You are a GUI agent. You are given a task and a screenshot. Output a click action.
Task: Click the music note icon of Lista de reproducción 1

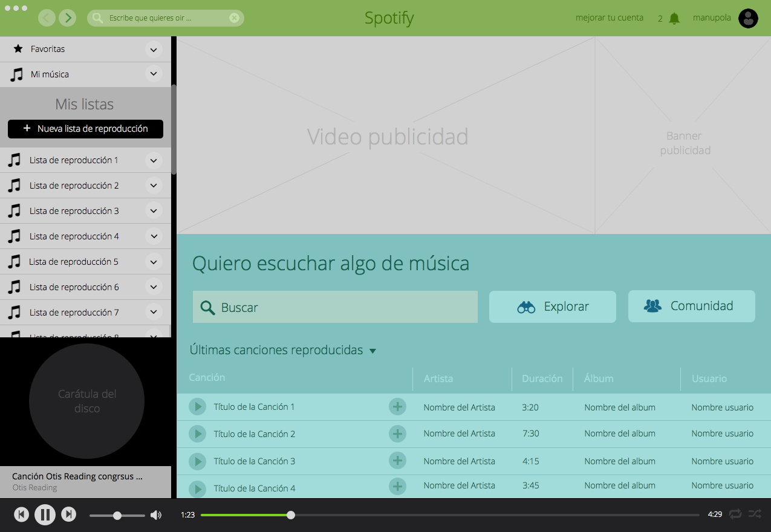tap(14, 160)
